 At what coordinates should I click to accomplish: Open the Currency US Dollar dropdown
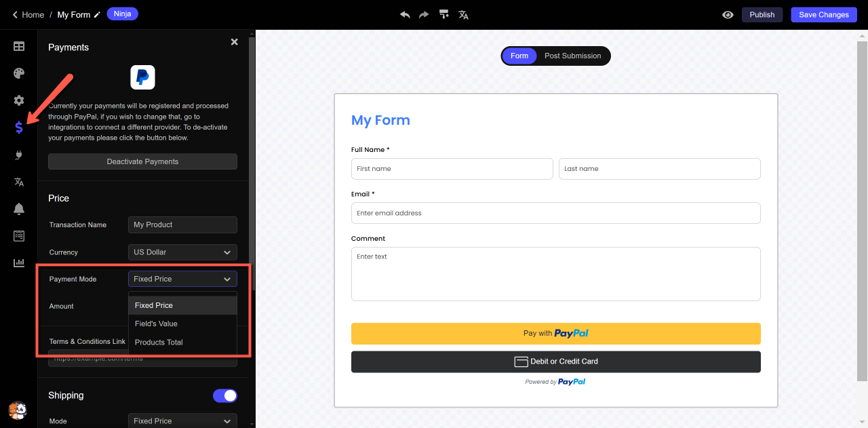coord(182,252)
